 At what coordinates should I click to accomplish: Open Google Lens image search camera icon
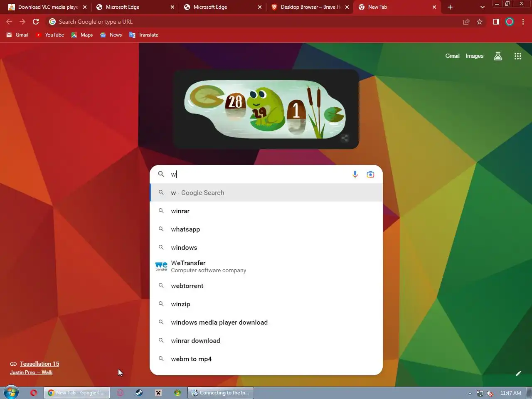tap(370, 175)
